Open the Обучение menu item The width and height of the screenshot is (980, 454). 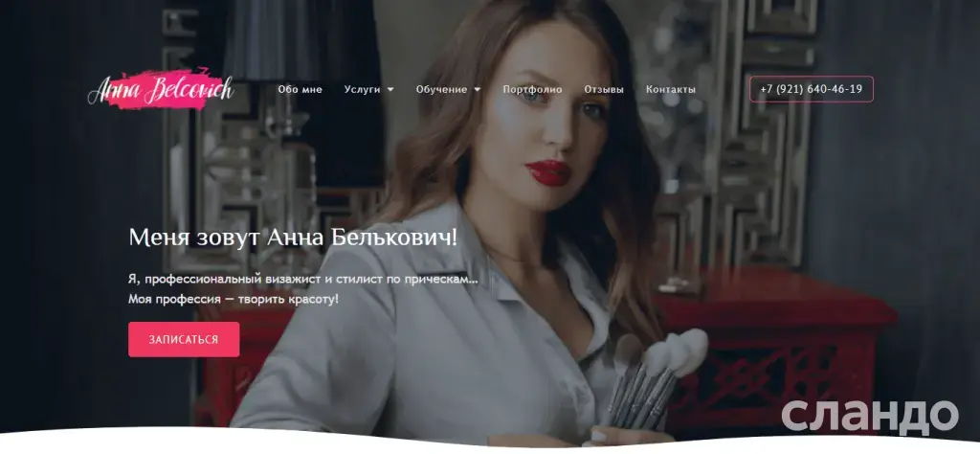(441, 89)
